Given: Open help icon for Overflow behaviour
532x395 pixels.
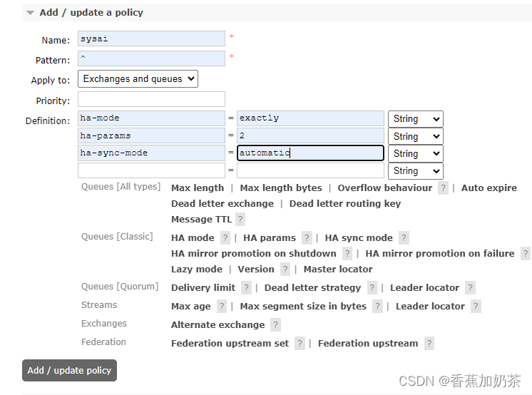Looking at the screenshot, I should pyautogui.click(x=443, y=188).
